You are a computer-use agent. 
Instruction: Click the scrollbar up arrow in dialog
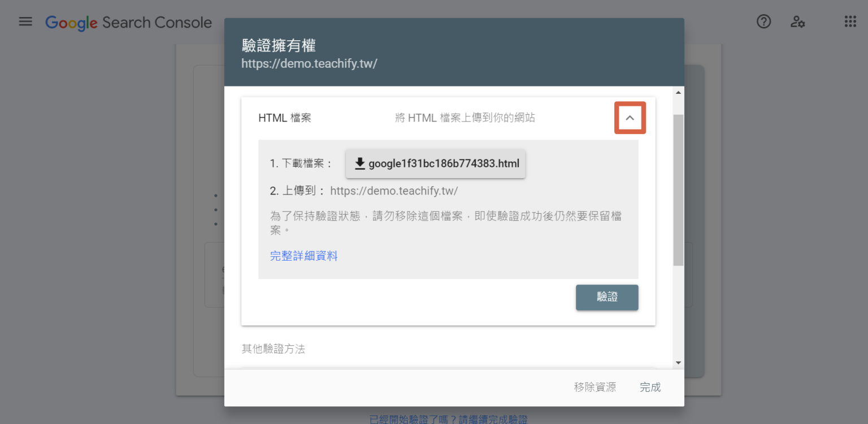[x=678, y=92]
